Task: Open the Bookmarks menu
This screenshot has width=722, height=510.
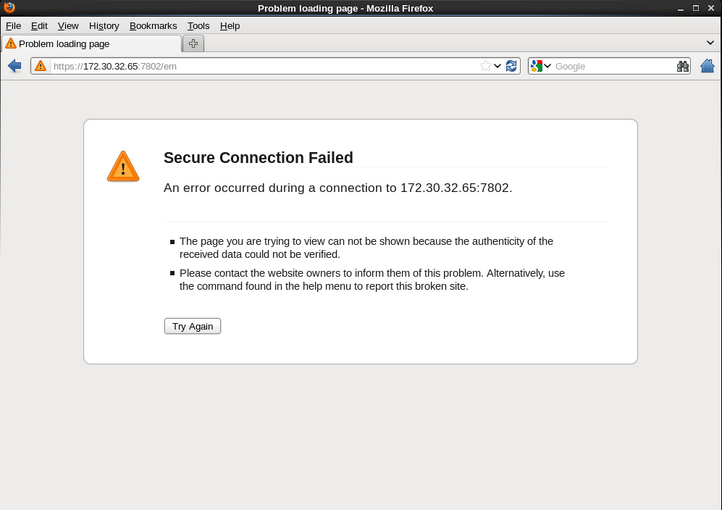Action: point(153,25)
